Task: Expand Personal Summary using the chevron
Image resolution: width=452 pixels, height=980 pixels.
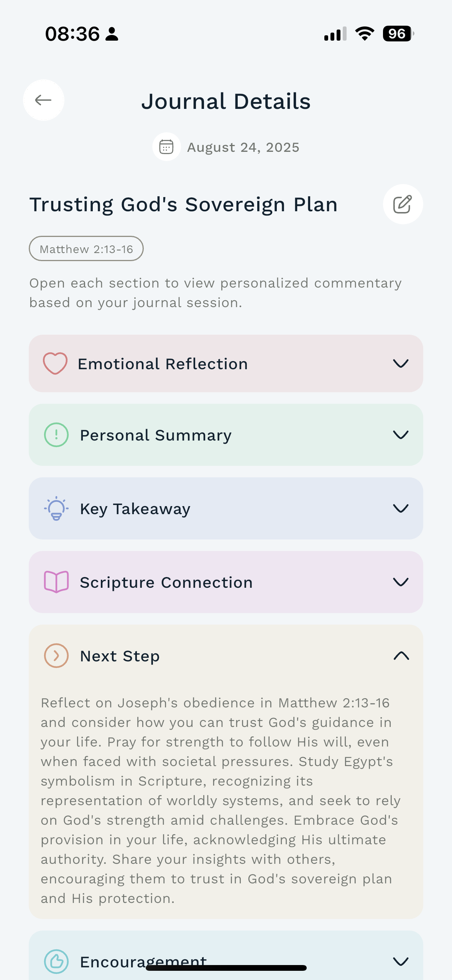Action: [401, 435]
